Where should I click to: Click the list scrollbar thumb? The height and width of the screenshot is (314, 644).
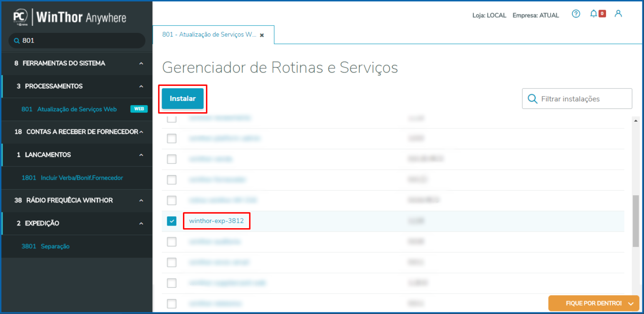click(636, 221)
